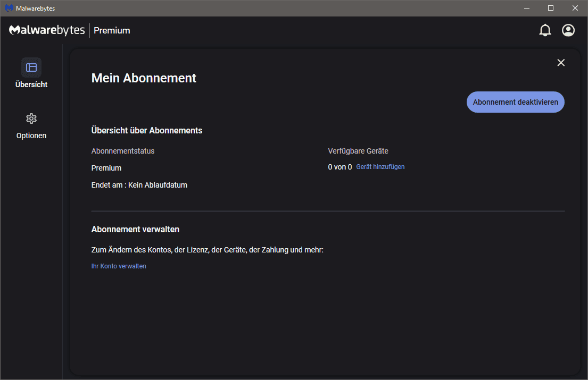Screen dimensions: 588x380
Task: Click the Malwarebytes logo in header
Action: click(x=47, y=30)
